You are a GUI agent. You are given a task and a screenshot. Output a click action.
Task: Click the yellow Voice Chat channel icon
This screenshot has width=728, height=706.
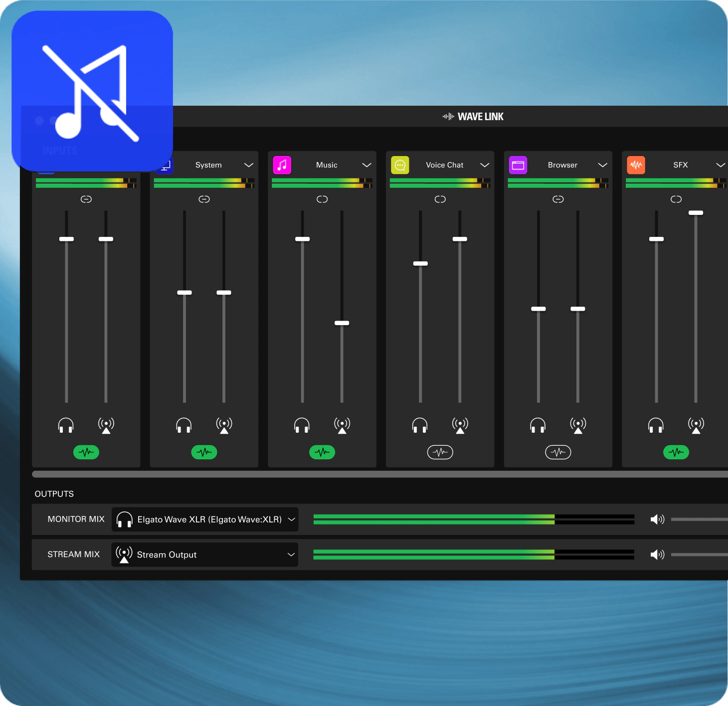tap(400, 165)
